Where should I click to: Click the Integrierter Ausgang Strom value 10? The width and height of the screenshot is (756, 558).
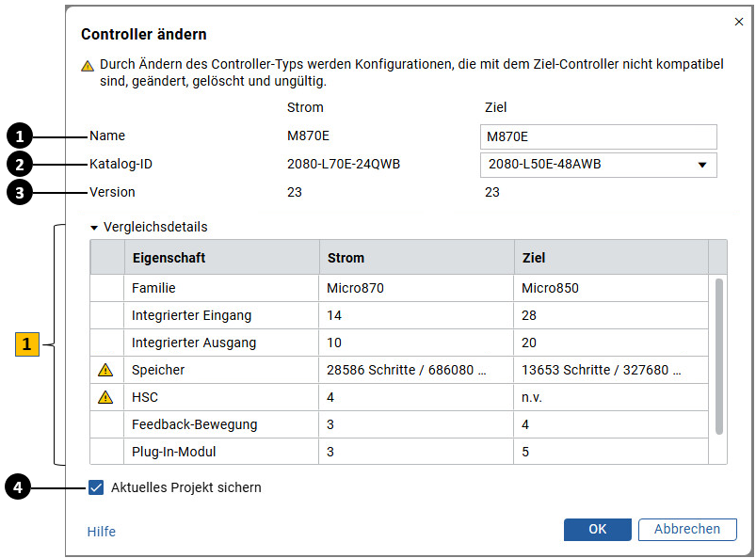click(x=416, y=343)
